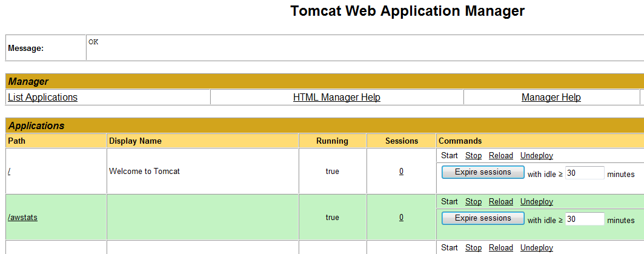Stop the Welcome to Tomcat application
The height and width of the screenshot is (254, 644).
coord(474,156)
